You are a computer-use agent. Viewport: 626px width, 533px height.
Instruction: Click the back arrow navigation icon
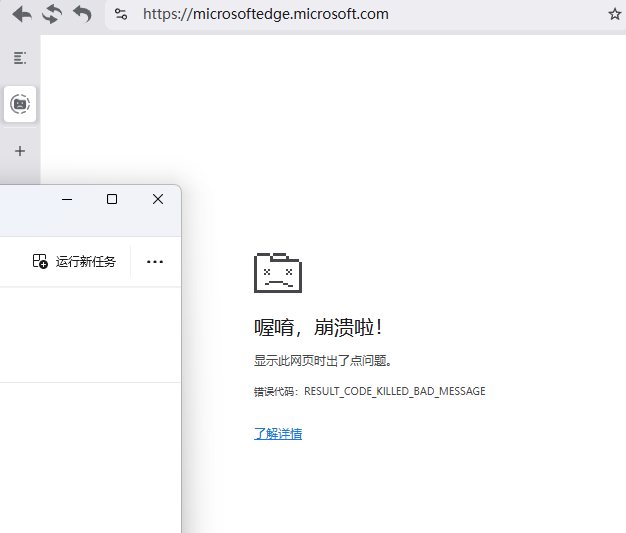(21, 14)
